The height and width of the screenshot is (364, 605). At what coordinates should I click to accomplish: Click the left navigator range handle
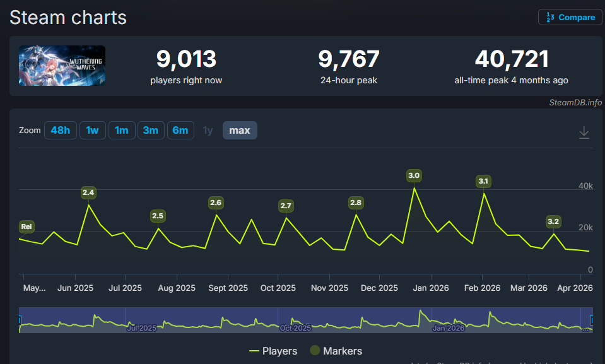[x=20, y=320]
